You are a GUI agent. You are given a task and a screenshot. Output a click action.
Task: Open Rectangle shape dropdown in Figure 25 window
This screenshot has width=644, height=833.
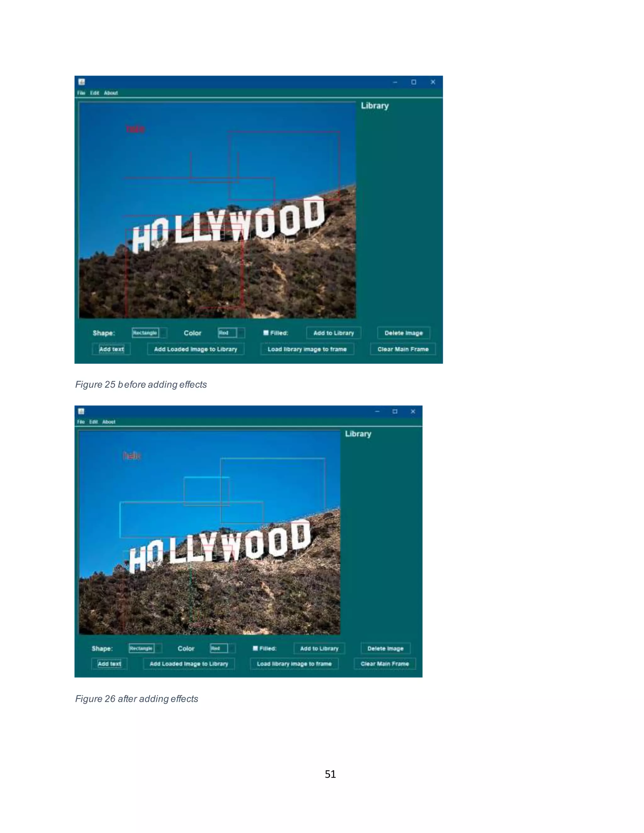150,333
